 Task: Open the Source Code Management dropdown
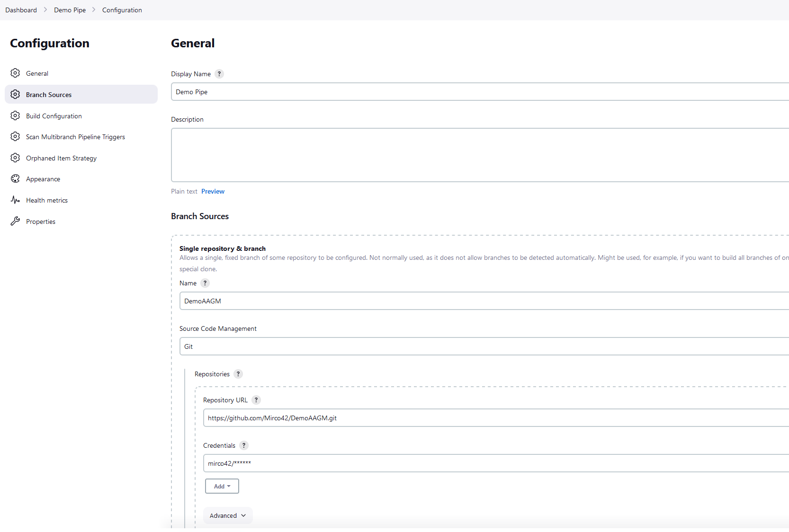coord(484,346)
